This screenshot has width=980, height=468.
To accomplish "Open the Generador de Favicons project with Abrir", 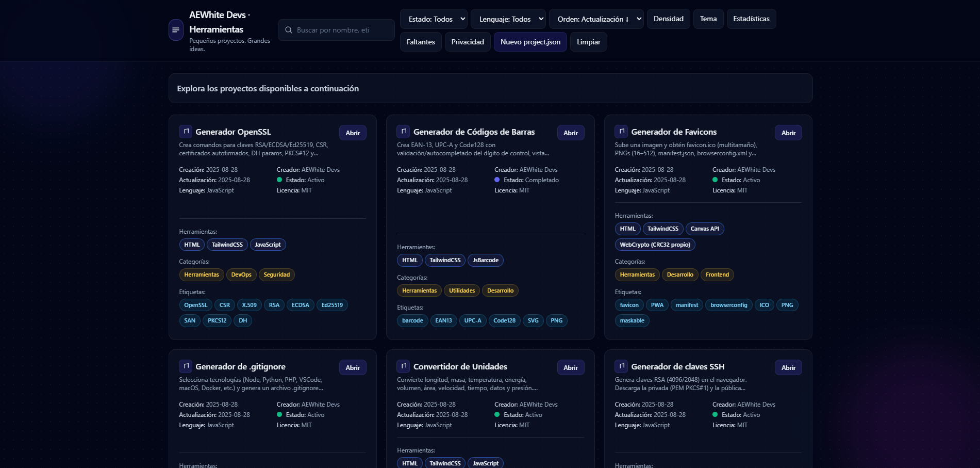I will pyautogui.click(x=788, y=133).
